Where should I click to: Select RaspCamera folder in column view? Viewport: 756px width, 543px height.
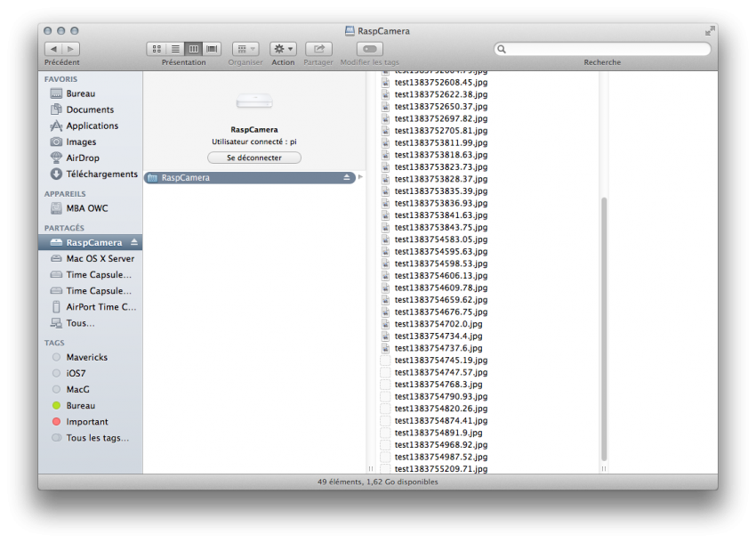pyautogui.click(x=250, y=178)
